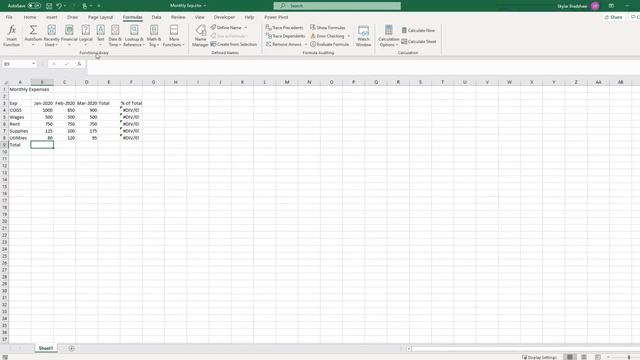Click Trace Precedents
The image size is (640, 360).
click(284, 27)
